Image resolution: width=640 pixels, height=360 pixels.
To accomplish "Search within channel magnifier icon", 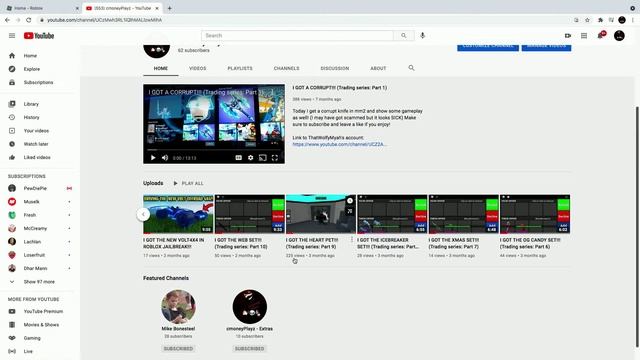I will point(411,68).
